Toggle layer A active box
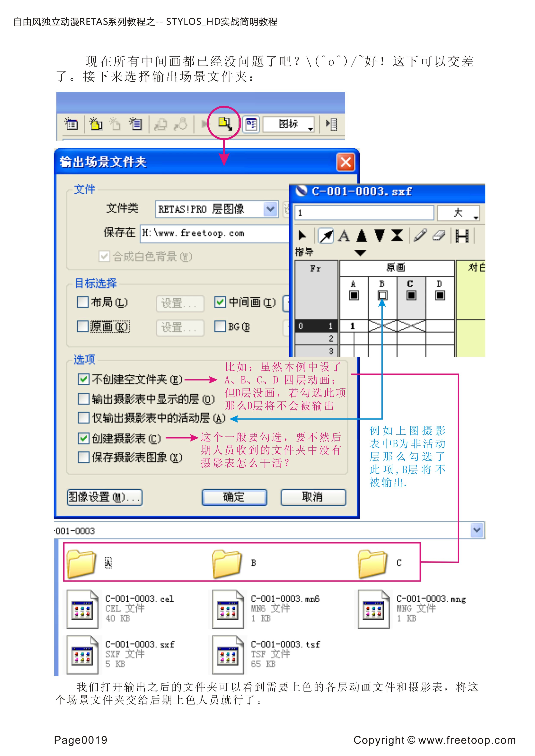The image size is (535, 756). [354, 295]
